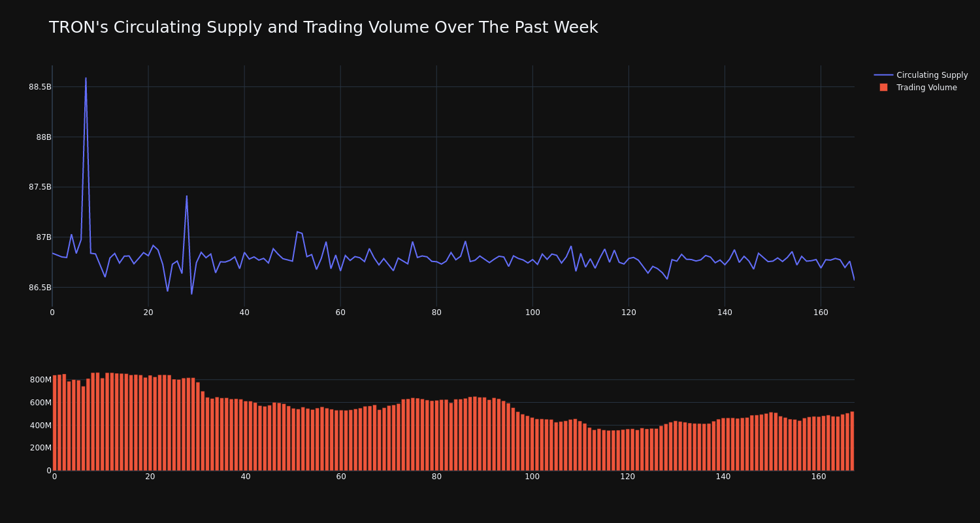Click the first trading volume bar

click(x=54, y=423)
